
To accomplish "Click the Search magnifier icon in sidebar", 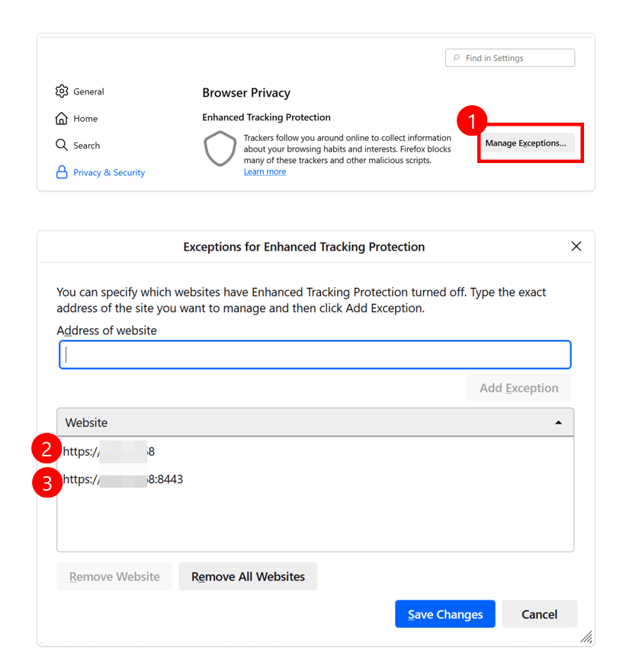I will (x=62, y=145).
